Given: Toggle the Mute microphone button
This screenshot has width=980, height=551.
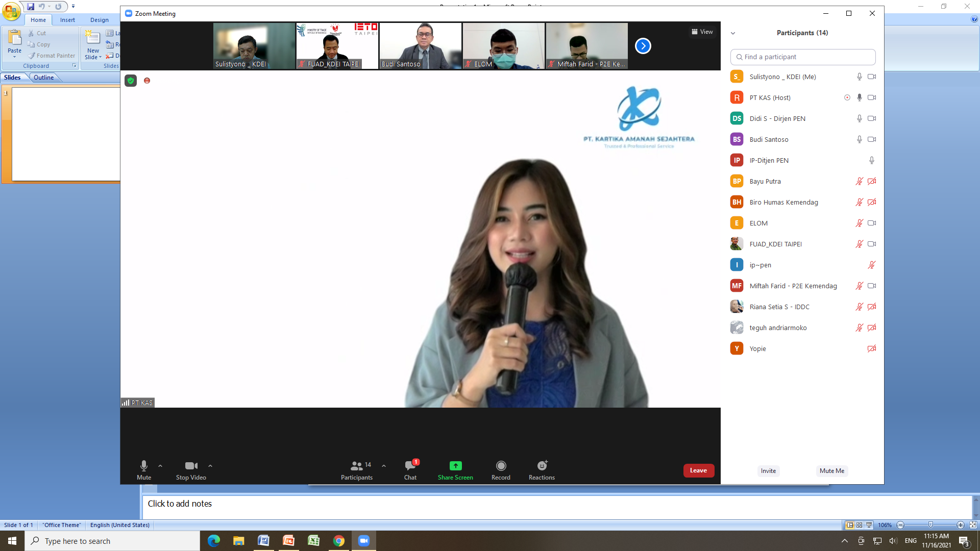Looking at the screenshot, I should click(144, 466).
